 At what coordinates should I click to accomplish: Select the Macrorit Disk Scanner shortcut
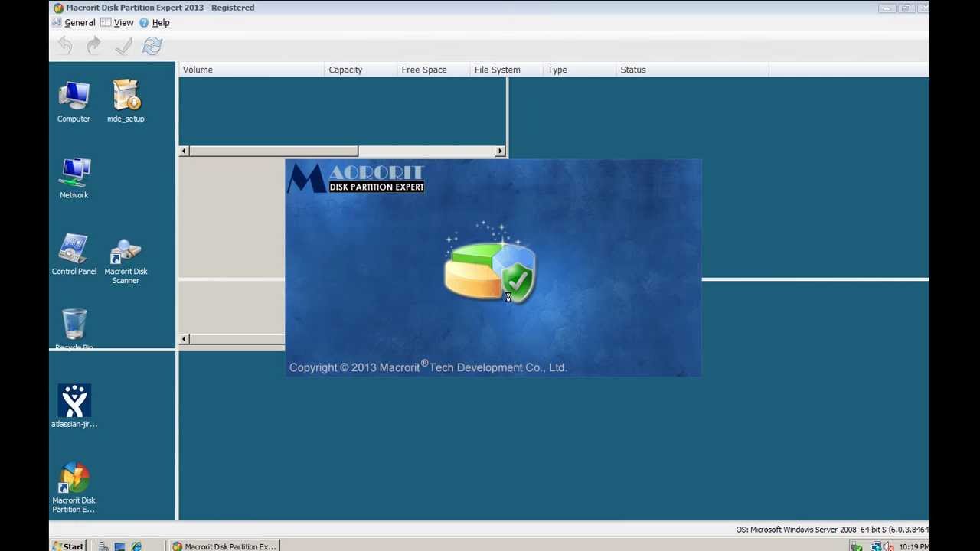pyautogui.click(x=126, y=262)
